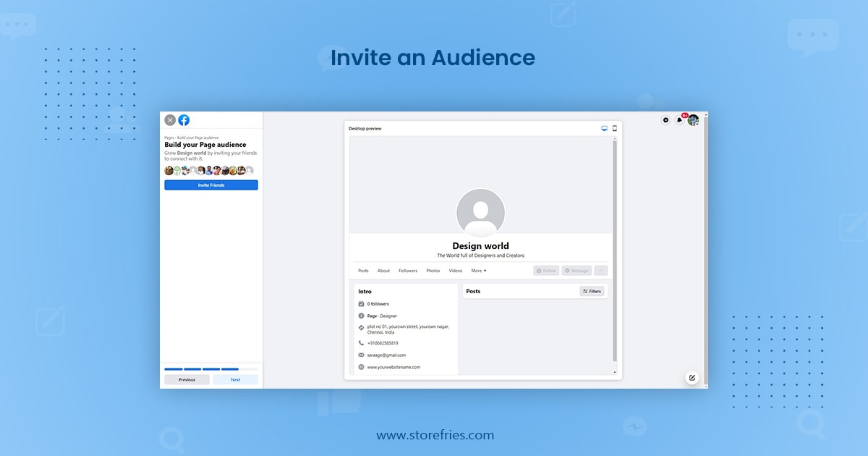Close the page setup wizard with the X icon
The width and height of the screenshot is (868, 456).
coord(170,120)
